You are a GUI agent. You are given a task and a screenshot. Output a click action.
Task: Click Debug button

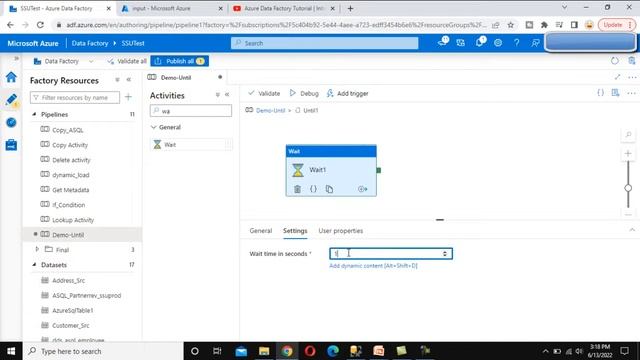coord(304,93)
